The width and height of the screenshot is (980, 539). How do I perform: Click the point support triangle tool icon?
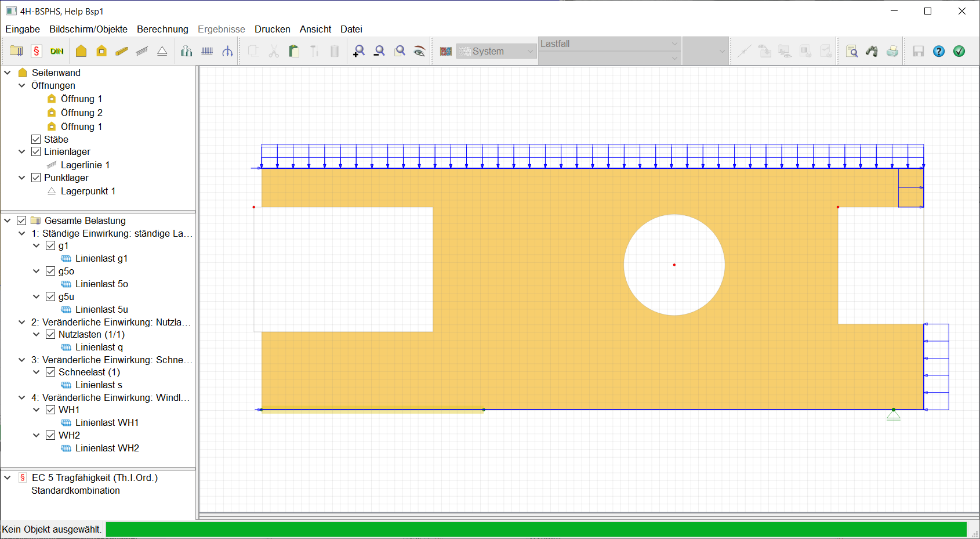(x=162, y=51)
